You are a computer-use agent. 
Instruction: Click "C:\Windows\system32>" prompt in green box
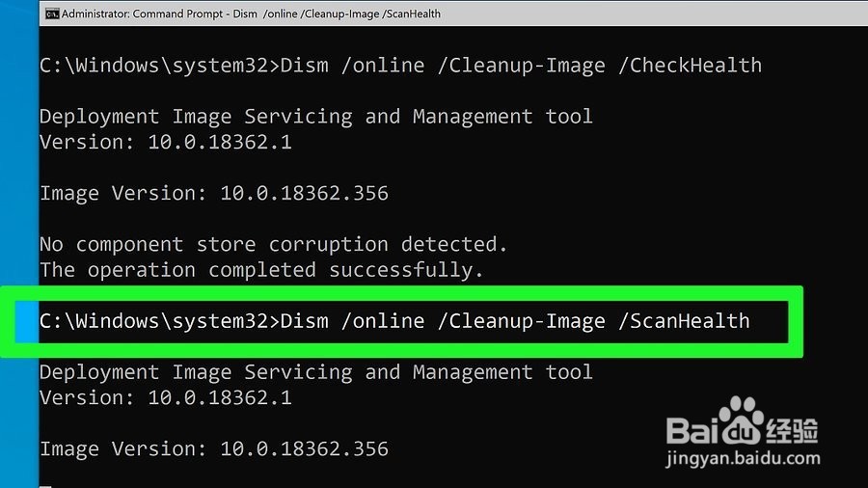click(x=159, y=321)
